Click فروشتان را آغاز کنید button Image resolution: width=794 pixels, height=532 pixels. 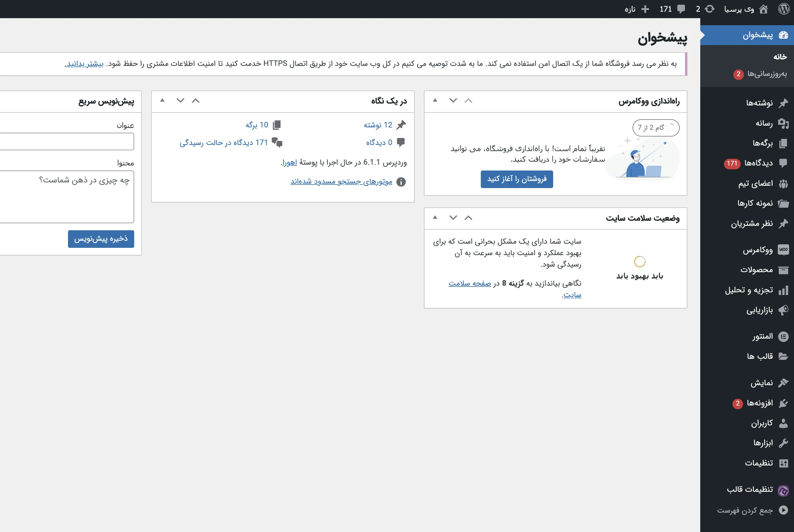tap(517, 178)
